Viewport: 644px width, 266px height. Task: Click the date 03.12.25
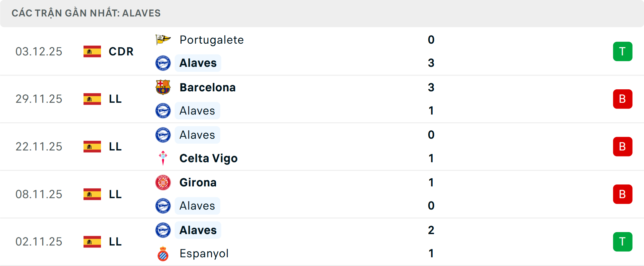coord(39,51)
